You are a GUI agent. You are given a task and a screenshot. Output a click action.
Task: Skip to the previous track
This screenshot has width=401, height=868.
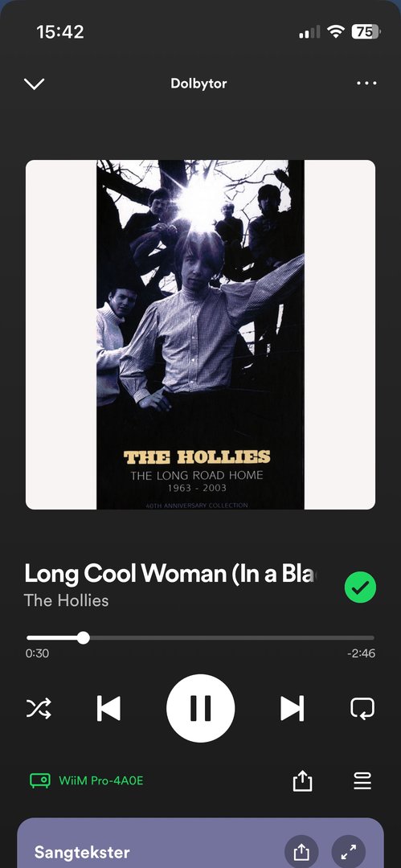(x=108, y=708)
